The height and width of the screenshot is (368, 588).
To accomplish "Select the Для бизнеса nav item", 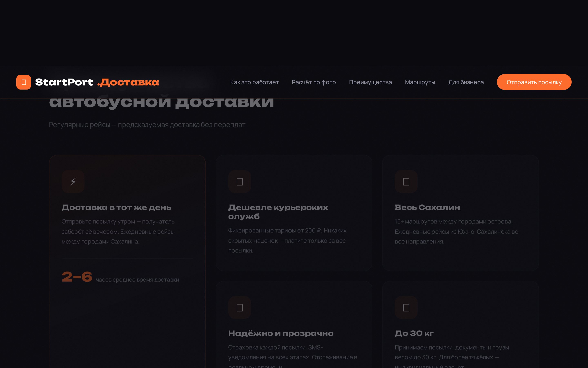I will click(466, 82).
